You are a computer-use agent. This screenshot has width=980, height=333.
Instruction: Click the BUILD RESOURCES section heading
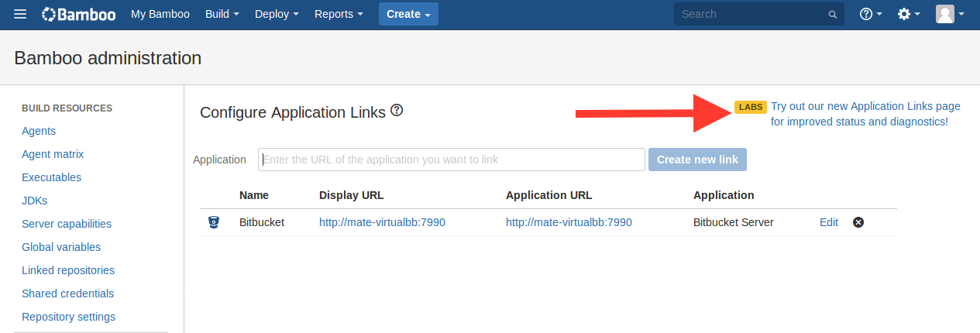[67, 108]
